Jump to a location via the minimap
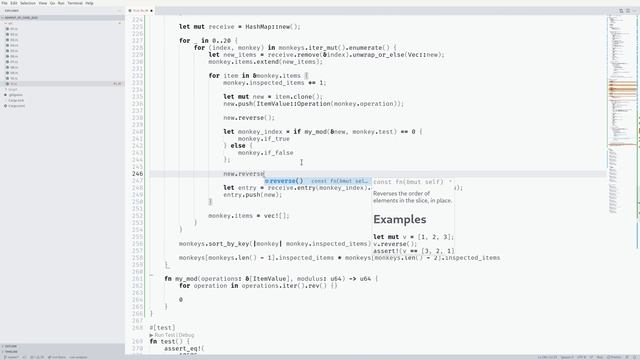The height and width of the screenshot is (360, 640). tap(622, 114)
